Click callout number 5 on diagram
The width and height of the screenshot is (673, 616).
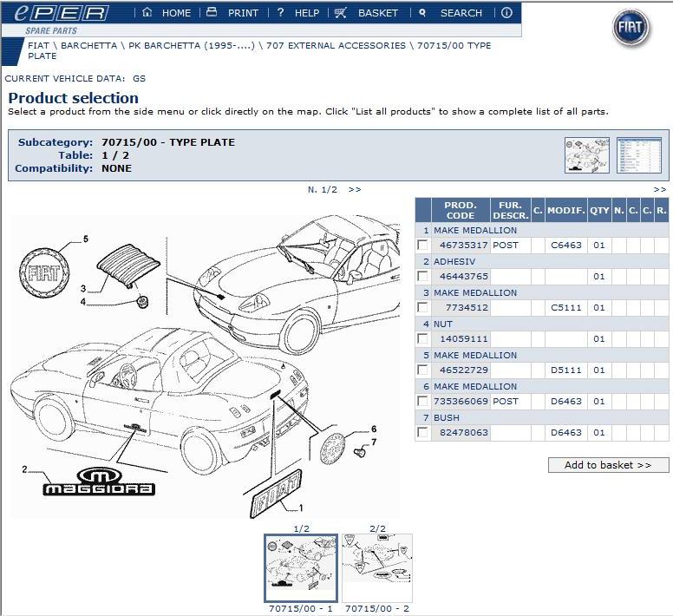(86, 239)
